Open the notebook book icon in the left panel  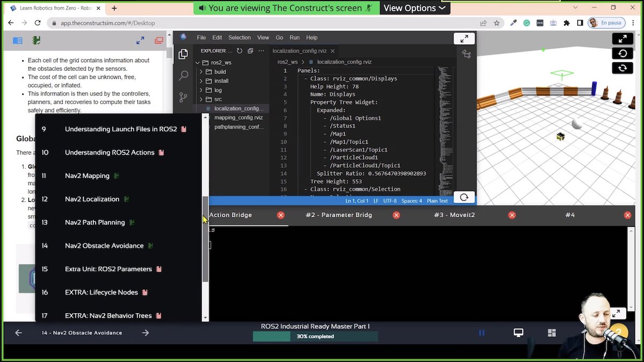pyautogui.click(x=18, y=40)
